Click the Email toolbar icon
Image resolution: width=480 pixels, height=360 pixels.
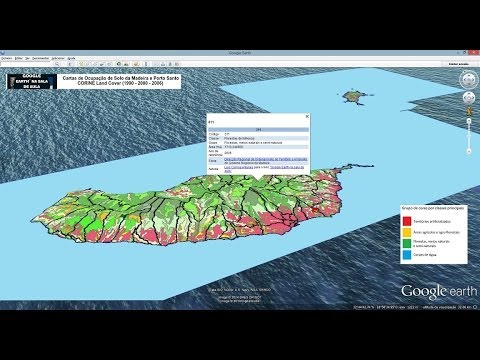coord(155,64)
